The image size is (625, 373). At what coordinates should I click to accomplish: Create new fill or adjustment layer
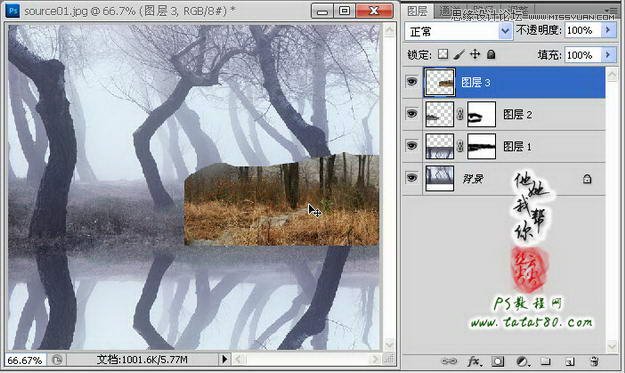tap(522, 361)
